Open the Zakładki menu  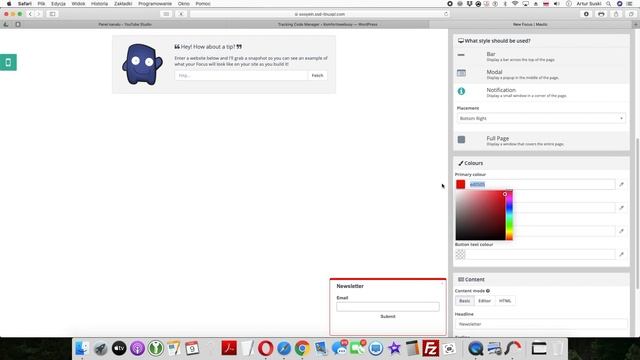(123, 4)
